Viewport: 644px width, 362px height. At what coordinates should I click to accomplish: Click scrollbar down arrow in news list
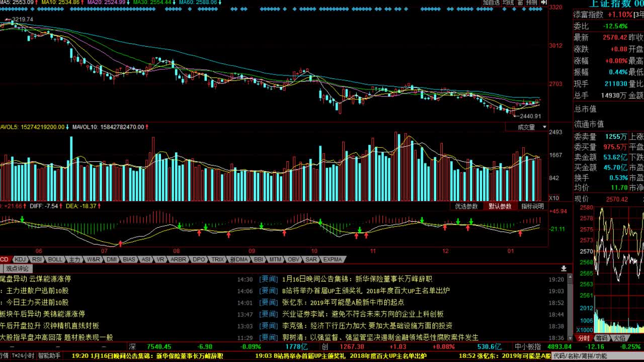[570, 338]
